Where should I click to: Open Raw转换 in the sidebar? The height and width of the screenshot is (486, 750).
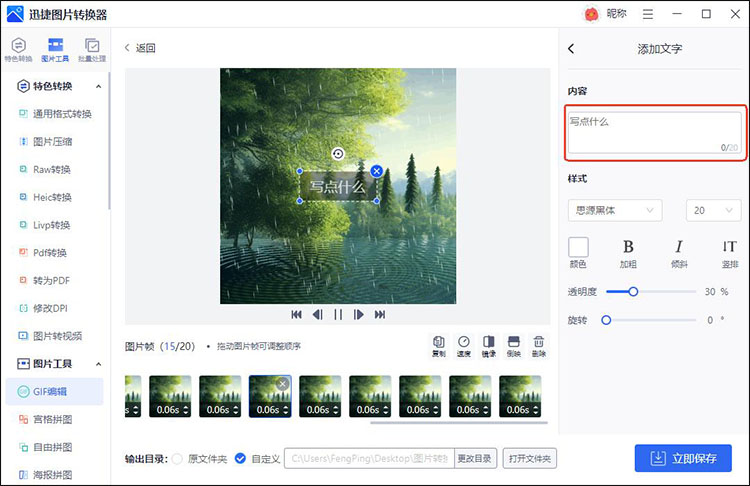click(x=44, y=169)
